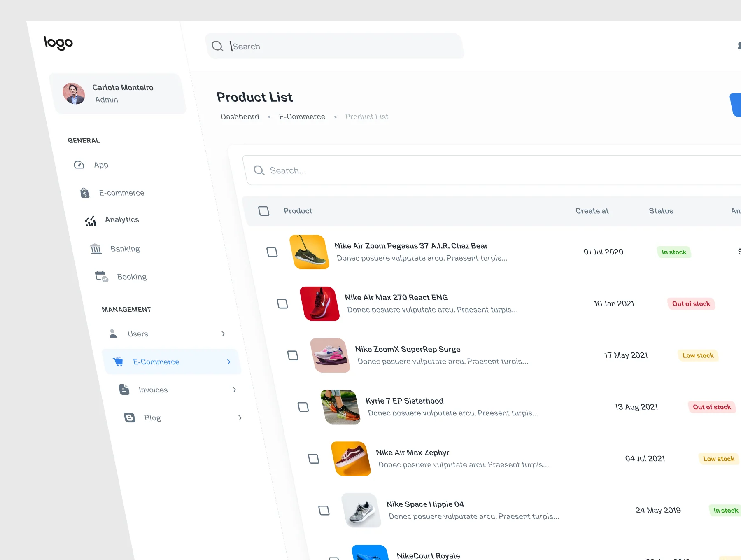Open the Booking calendar icon
The image size is (741, 560).
coord(102,276)
